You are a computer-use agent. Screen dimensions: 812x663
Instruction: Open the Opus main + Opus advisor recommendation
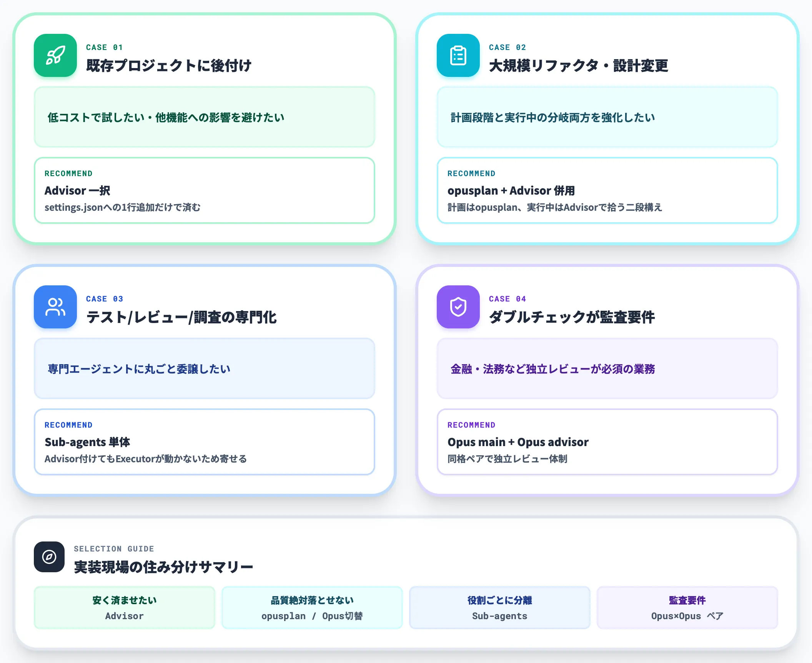click(x=607, y=442)
